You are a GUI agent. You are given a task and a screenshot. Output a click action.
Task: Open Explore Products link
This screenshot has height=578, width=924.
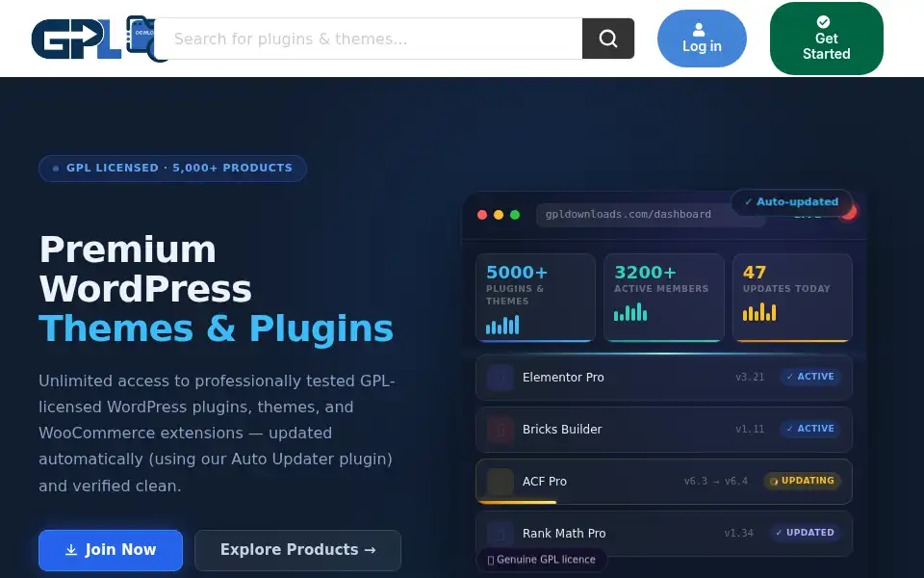tap(297, 550)
